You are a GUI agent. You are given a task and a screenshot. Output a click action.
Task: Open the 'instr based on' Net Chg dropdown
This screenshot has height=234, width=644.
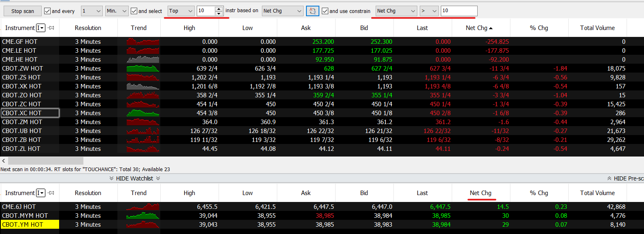[x=283, y=11]
